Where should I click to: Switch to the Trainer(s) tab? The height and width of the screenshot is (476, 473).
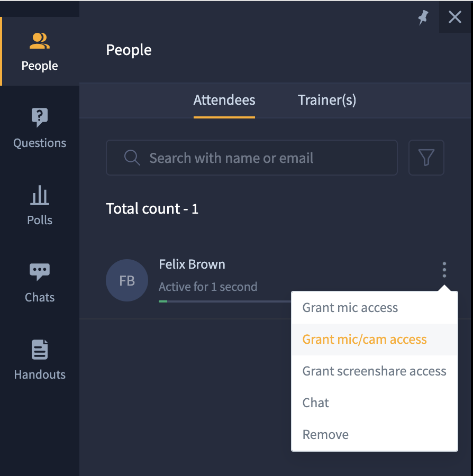point(327,100)
